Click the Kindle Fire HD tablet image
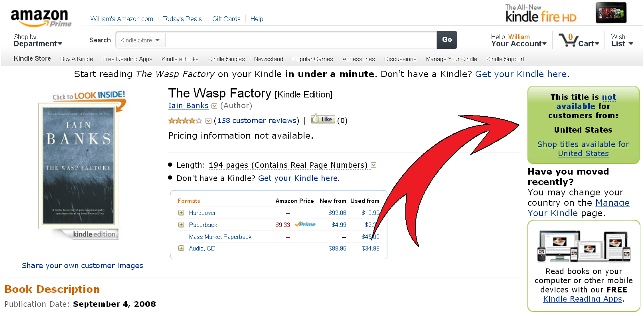The image size is (644, 316). click(x=611, y=13)
